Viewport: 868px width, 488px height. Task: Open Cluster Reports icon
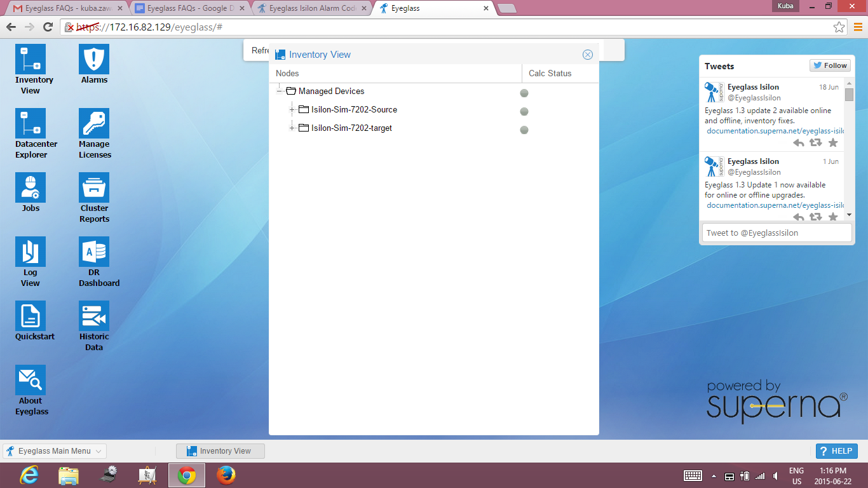[94, 187]
